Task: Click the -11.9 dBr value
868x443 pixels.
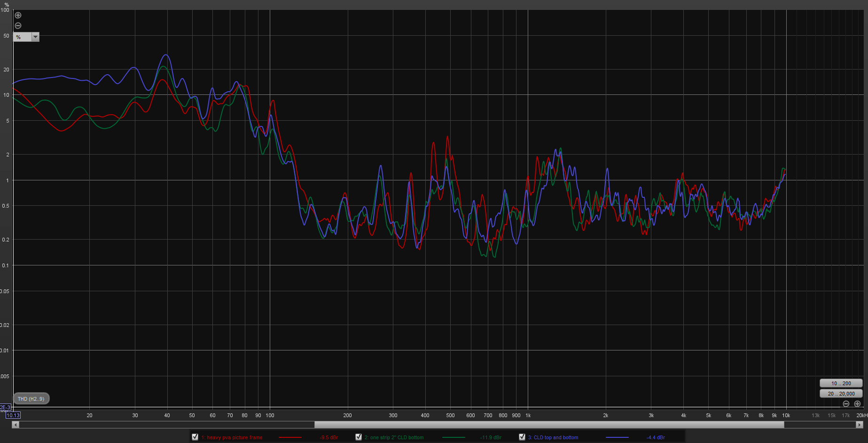Action: tap(491, 437)
